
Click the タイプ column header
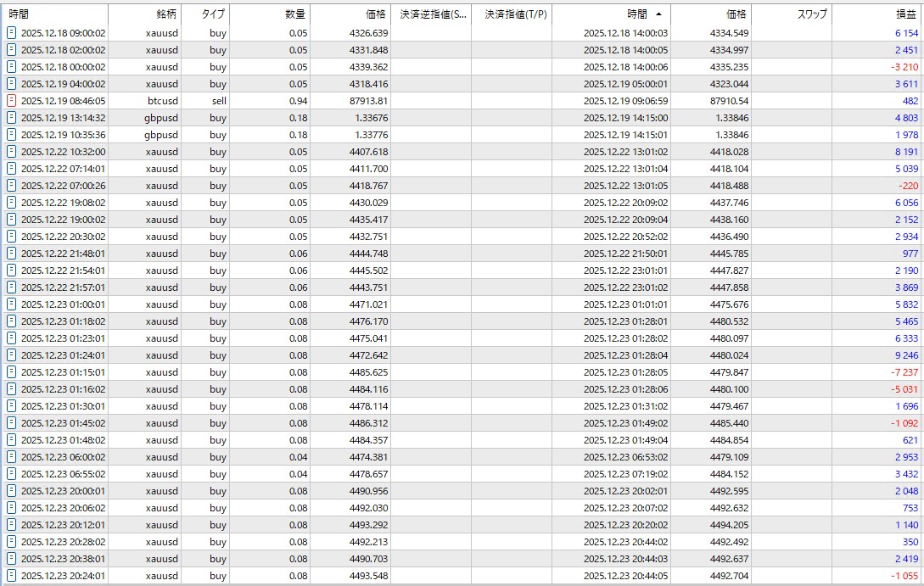(x=214, y=14)
